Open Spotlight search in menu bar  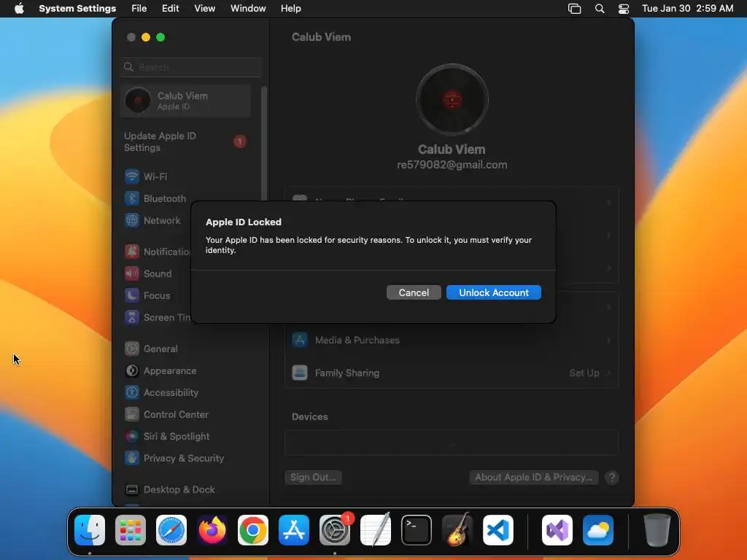point(600,9)
